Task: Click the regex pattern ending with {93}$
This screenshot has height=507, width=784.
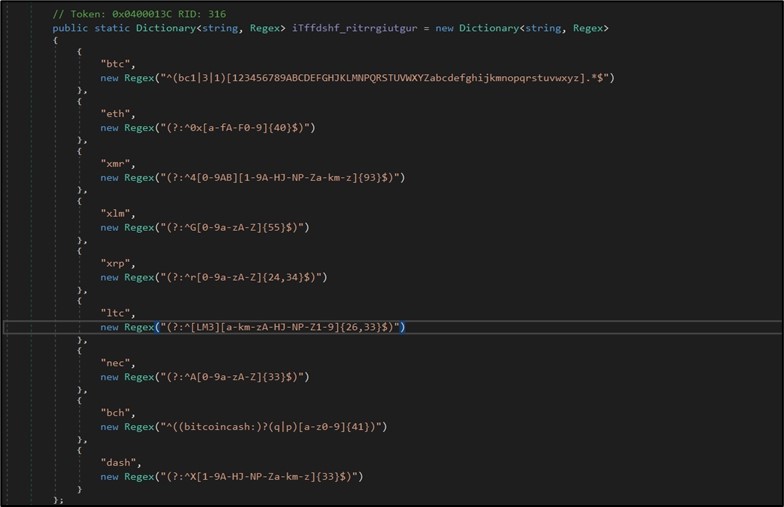Action: pos(278,178)
